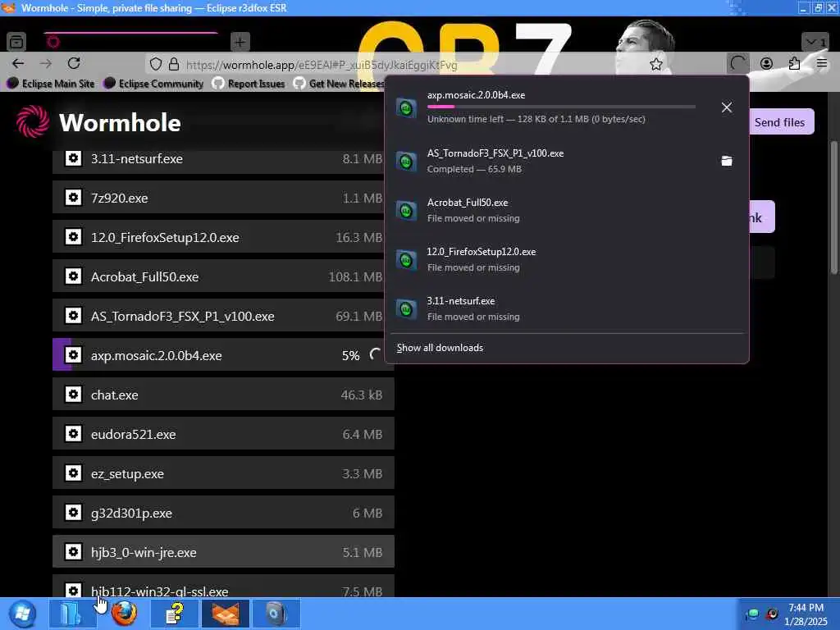The height and width of the screenshot is (630, 840).
Task: Click 12.0_FirefoxSetup12.0.exe download entry icon
Action: tap(406, 260)
